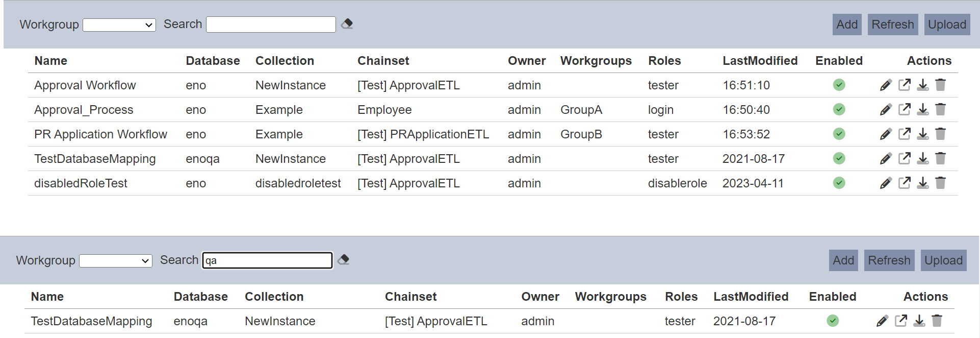Click the top Refresh button

coord(893,25)
